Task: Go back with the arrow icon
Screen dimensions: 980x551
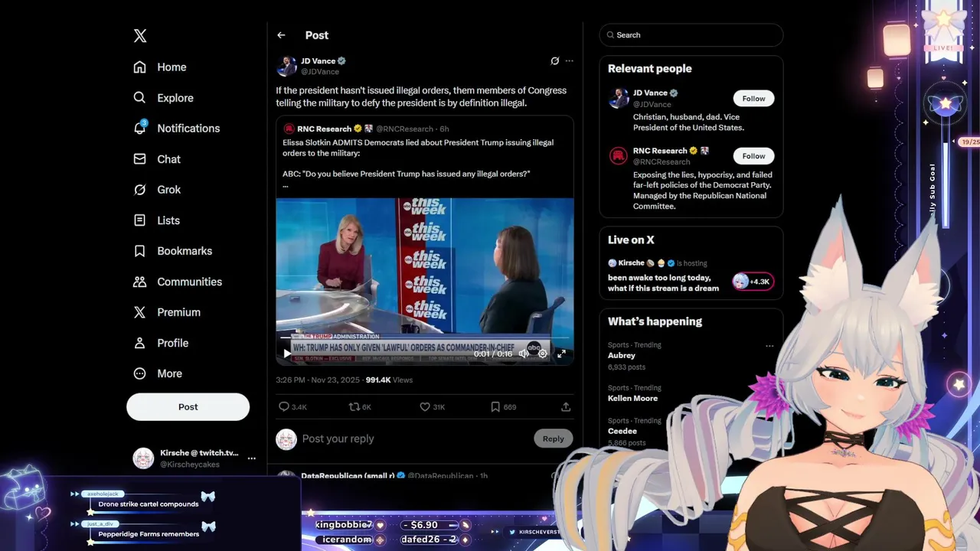Action: point(281,35)
